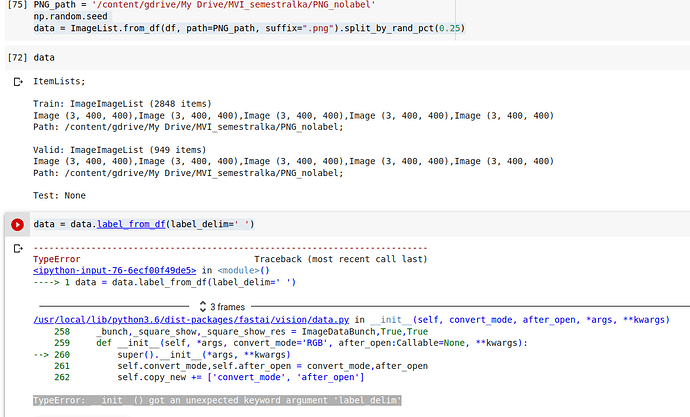Click traceback line 261 self.convert_mode text
The height and width of the screenshot is (417, 690).
(272, 366)
